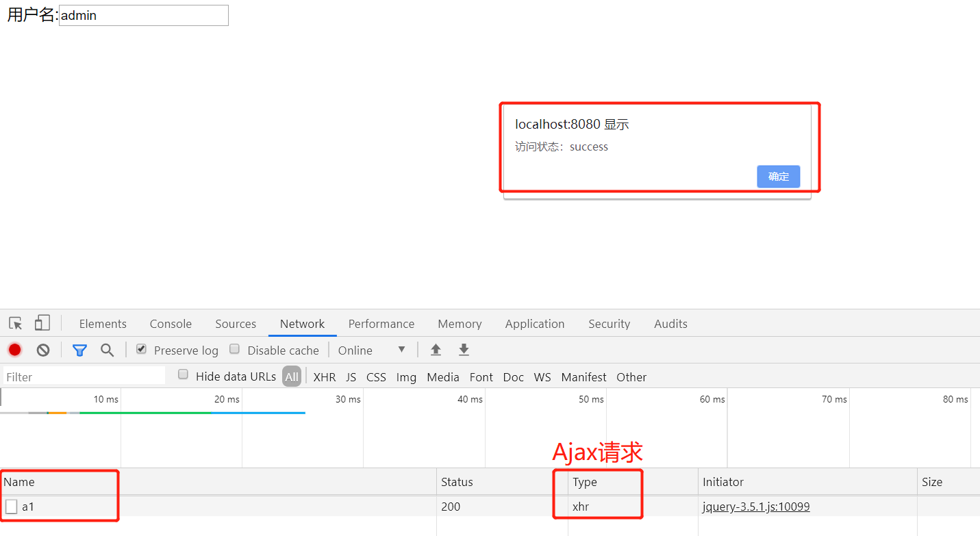Click the inspect element picker icon

coord(15,324)
